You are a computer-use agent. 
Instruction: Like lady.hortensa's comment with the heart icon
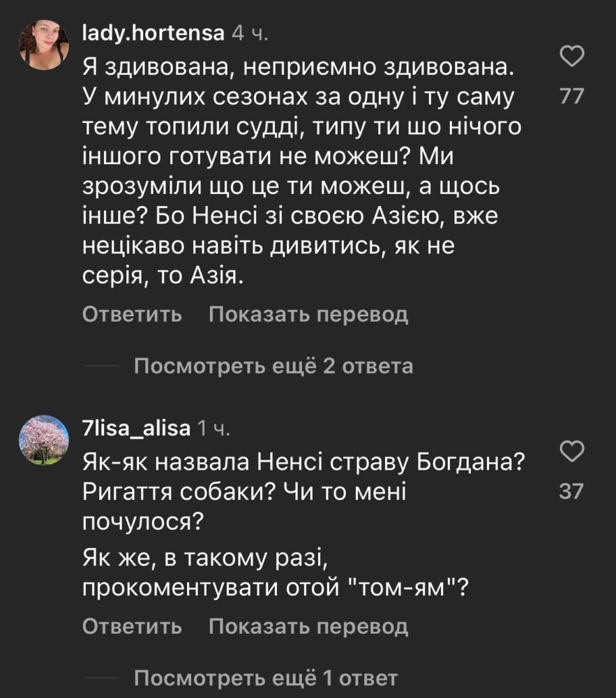[x=572, y=56]
